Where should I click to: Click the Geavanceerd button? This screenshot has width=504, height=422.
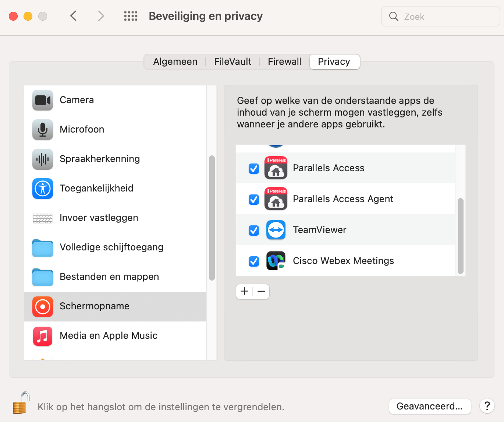point(430,406)
